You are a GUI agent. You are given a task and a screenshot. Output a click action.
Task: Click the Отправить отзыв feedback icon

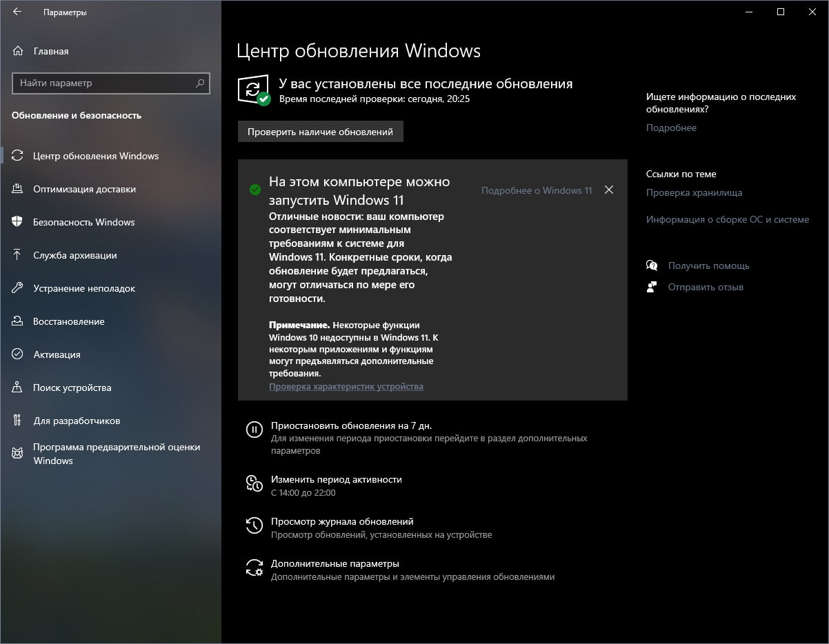(652, 287)
